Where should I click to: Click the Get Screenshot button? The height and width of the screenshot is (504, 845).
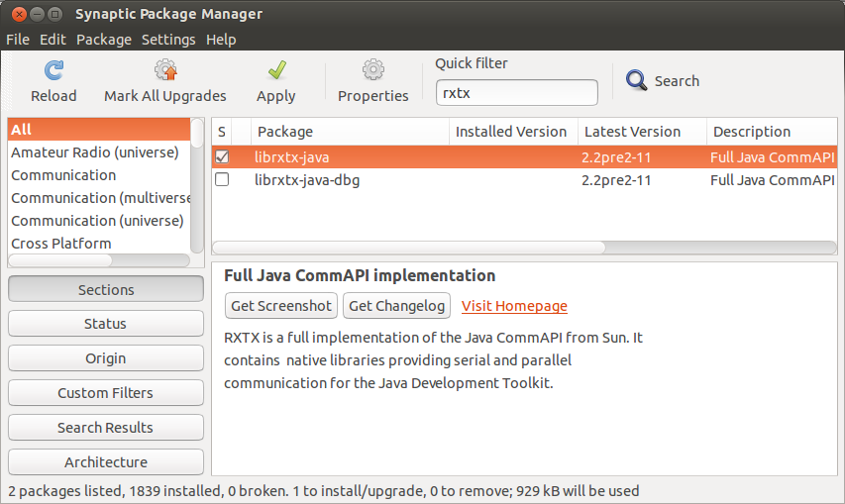[x=281, y=306]
